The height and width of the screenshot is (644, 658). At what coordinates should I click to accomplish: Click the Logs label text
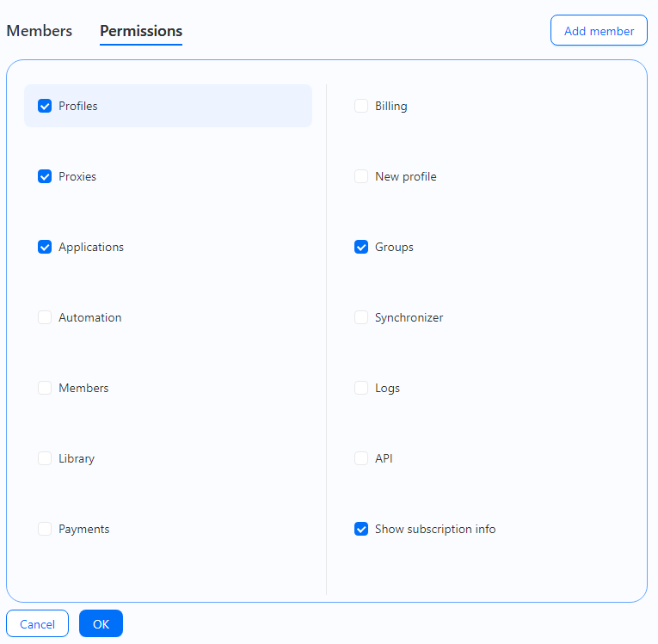[387, 388]
